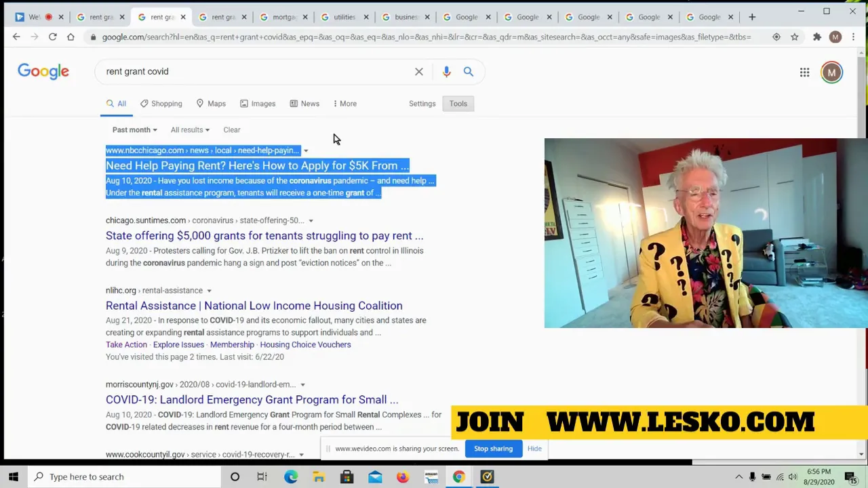Screen dimensions: 868x488
Task: Stop sharing the screen with WeVideo
Action: click(x=494, y=449)
